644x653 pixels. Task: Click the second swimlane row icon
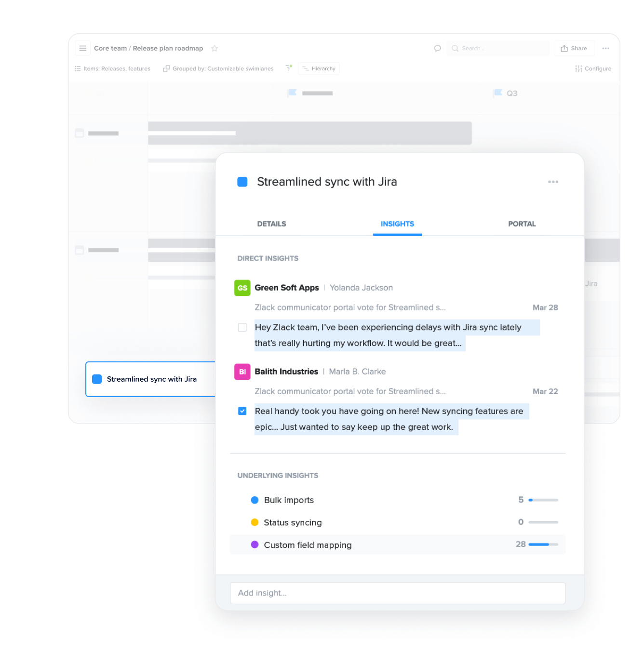80,250
